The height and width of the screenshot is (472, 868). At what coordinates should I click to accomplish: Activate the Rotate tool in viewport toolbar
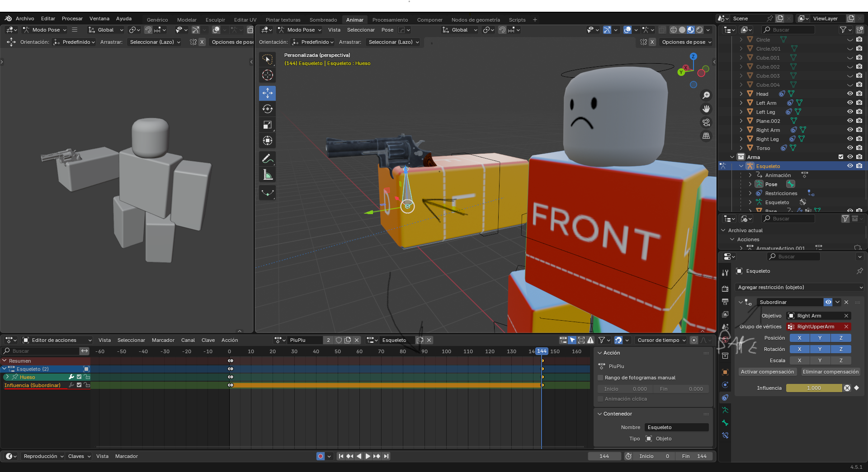point(268,109)
